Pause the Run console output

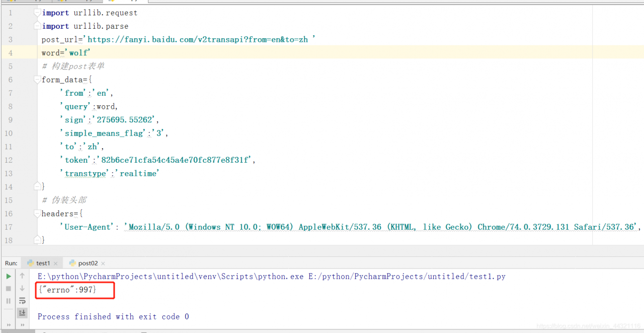(8, 301)
